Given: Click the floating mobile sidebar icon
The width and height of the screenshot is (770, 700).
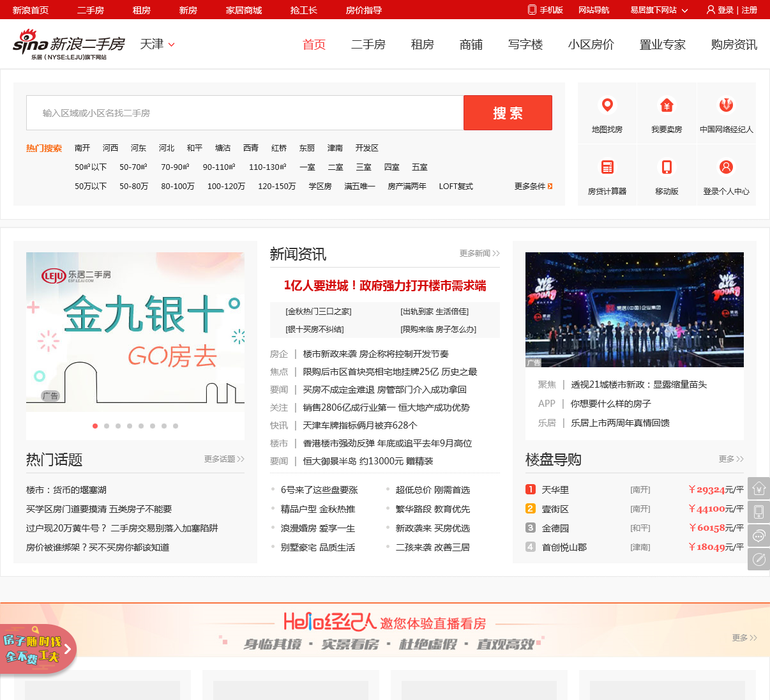Looking at the screenshot, I should click(759, 512).
